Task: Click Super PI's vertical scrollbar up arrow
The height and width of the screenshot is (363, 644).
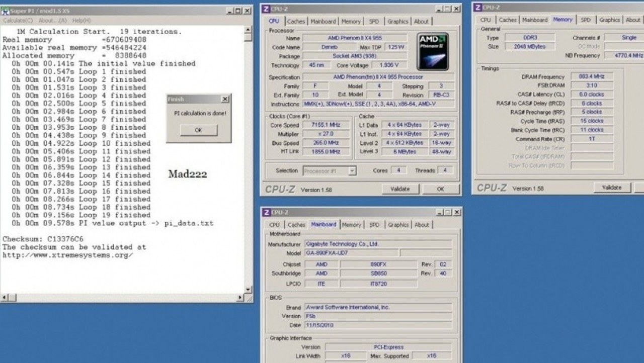Action: tap(248, 30)
